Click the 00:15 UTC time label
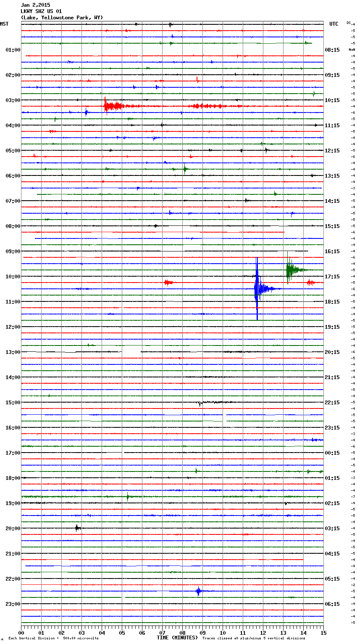The width and height of the screenshot is (357, 644). tap(332, 453)
